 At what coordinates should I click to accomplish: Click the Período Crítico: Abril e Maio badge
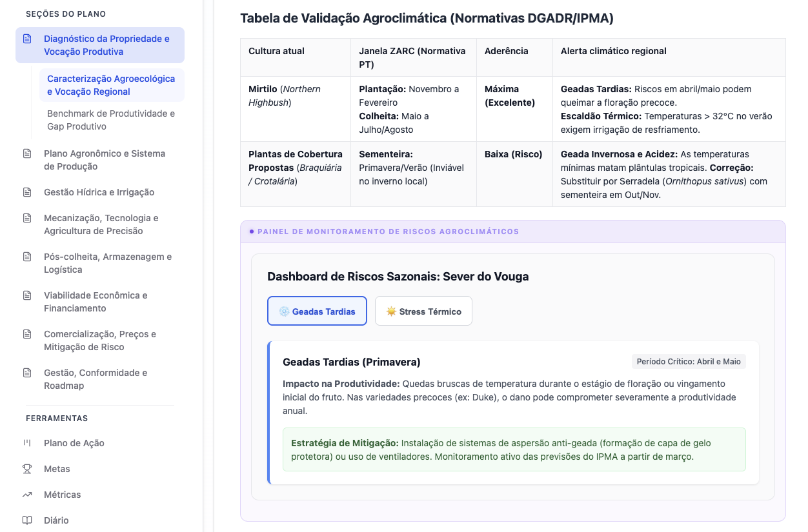pyautogui.click(x=689, y=362)
